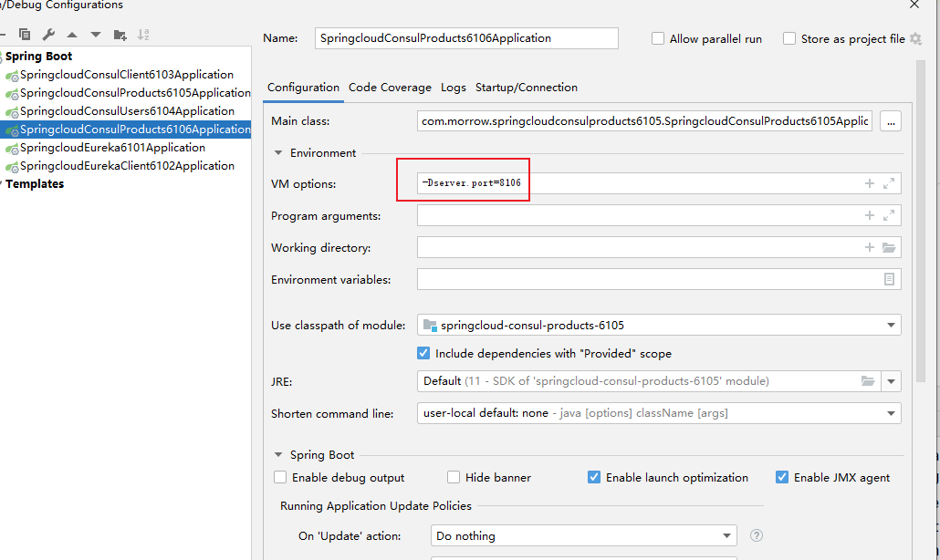Image resolution: width=940 pixels, height=560 pixels.
Task: Add macro in VM options field
Action: click(869, 183)
